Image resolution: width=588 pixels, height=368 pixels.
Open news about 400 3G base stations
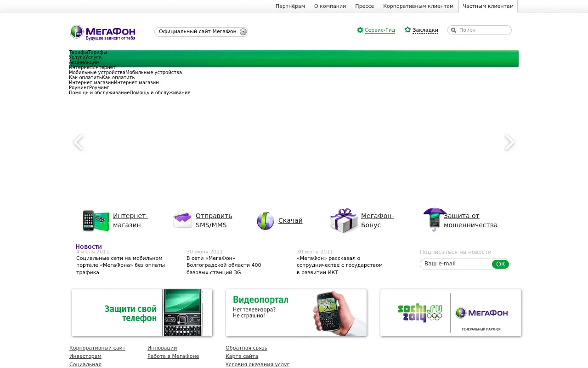click(x=224, y=265)
